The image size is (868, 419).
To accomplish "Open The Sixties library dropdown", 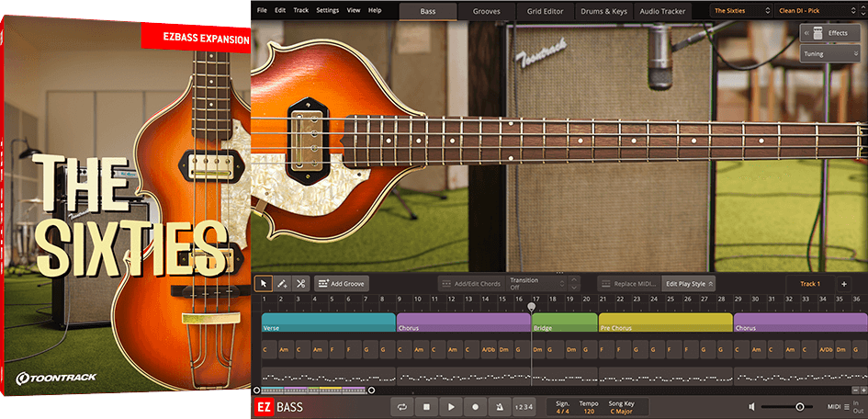I will (741, 11).
